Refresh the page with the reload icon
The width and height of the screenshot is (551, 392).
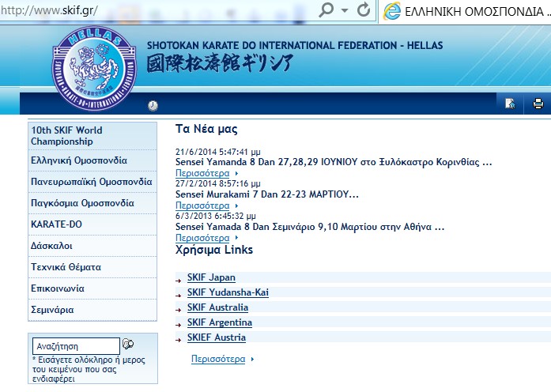click(364, 12)
